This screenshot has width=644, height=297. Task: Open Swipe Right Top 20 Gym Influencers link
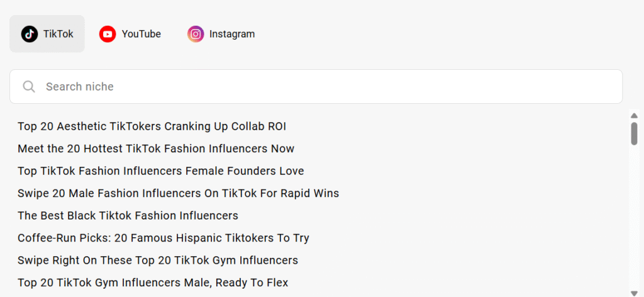[157, 261]
